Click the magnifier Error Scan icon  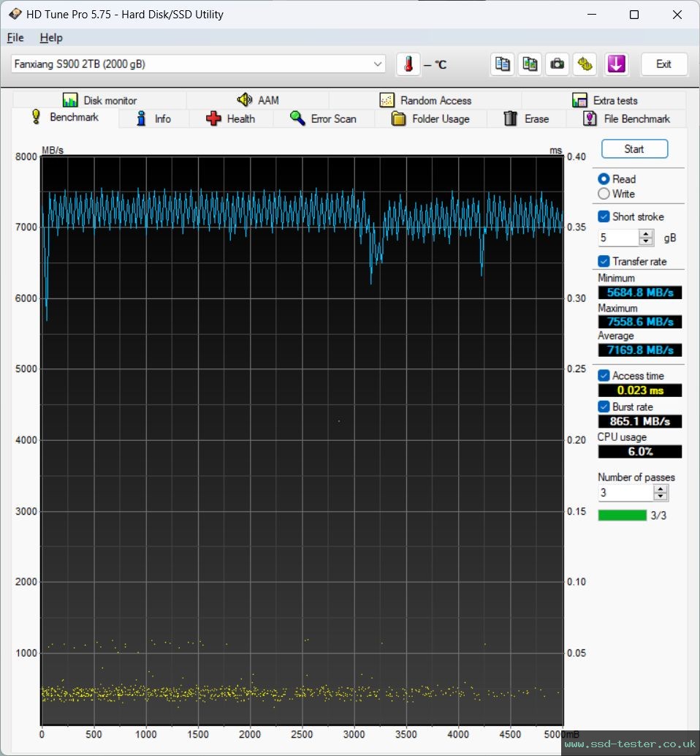(297, 118)
